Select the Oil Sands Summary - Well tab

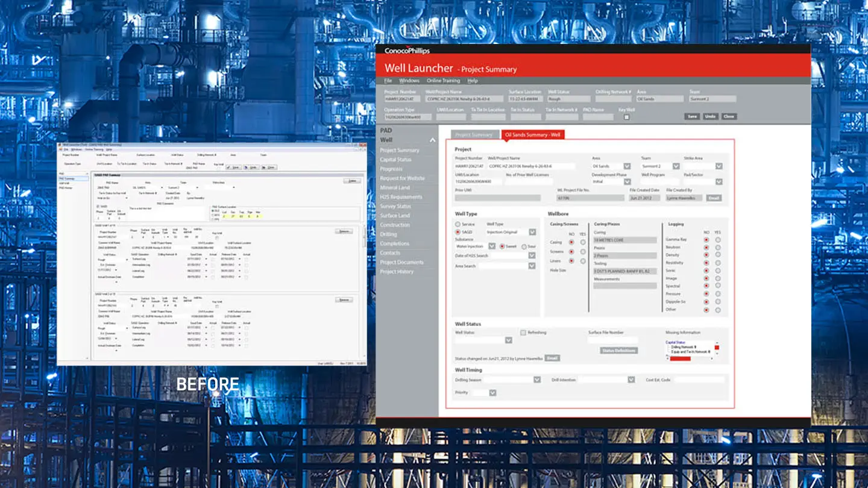pyautogui.click(x=532, y=135)
